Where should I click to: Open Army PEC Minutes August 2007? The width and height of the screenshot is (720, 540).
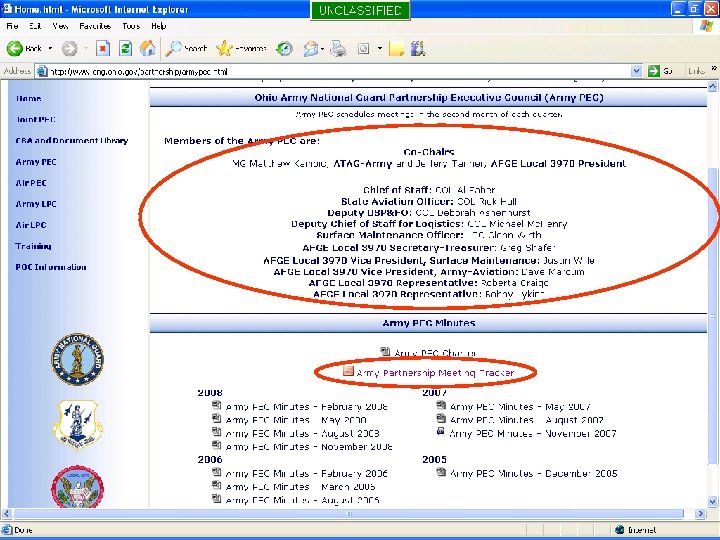(527, 420)
